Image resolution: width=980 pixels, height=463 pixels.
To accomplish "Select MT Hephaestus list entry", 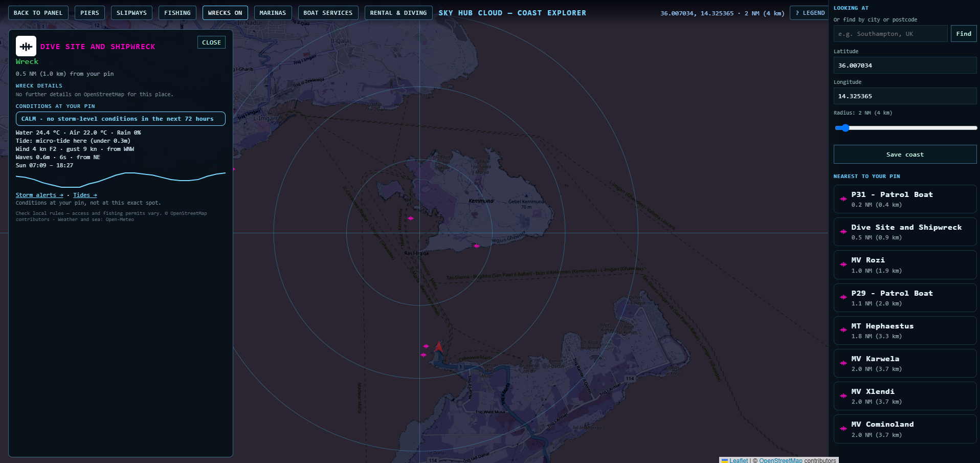I will click(905, 330).
